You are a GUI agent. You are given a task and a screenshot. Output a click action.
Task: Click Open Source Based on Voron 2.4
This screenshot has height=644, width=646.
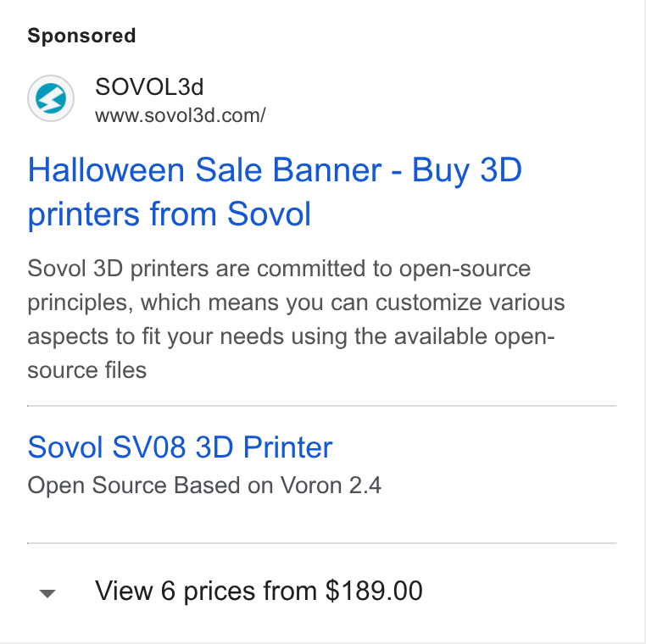click(204, 485)
